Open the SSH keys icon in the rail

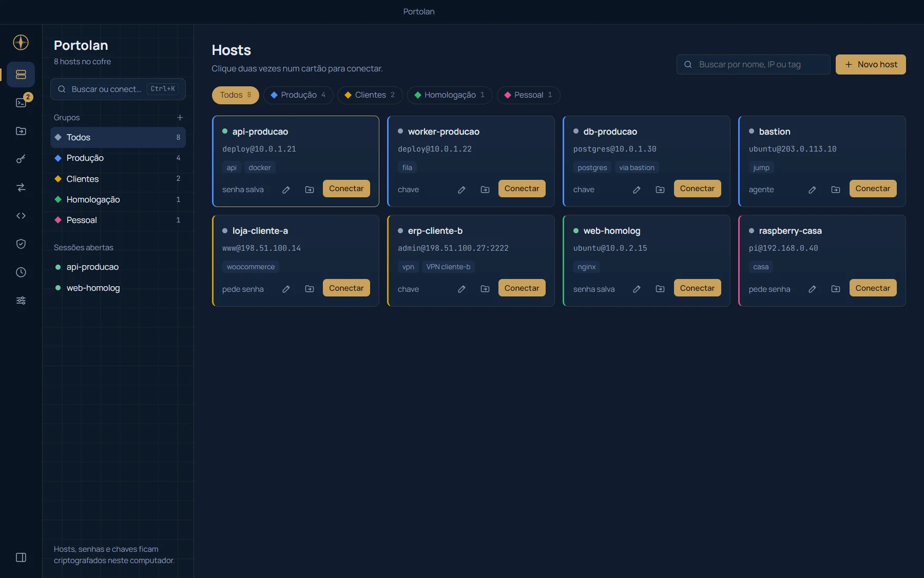21,159
